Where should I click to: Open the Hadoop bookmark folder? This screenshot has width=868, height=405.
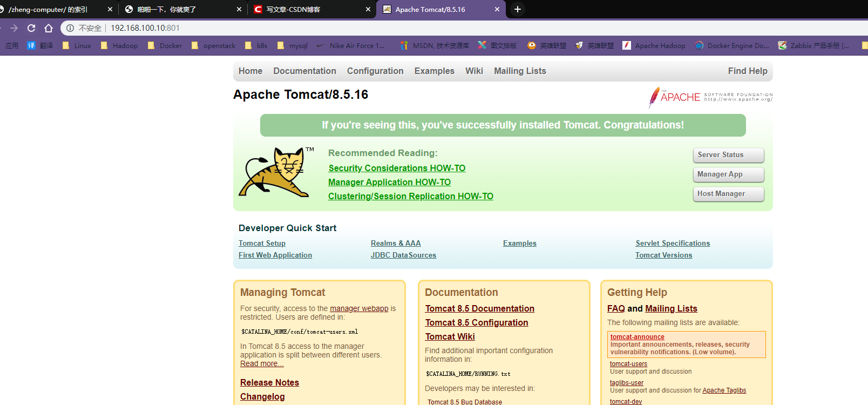coord(119,45)
